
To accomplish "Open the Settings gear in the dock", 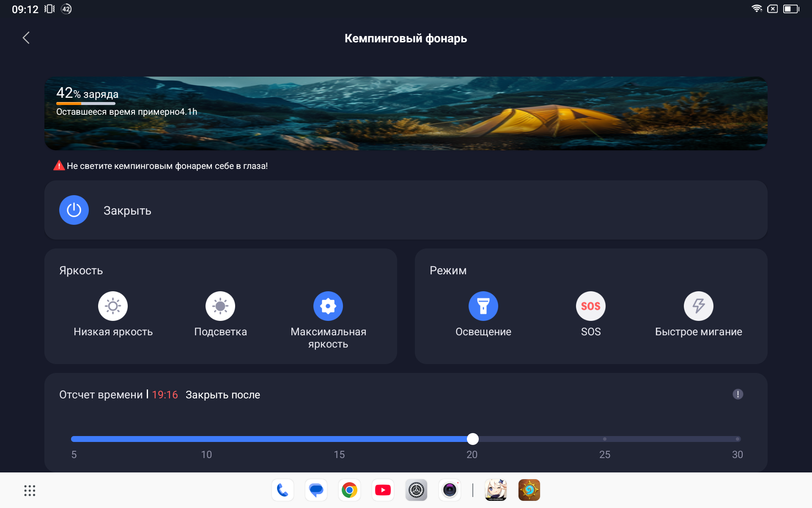I will 416,490.
